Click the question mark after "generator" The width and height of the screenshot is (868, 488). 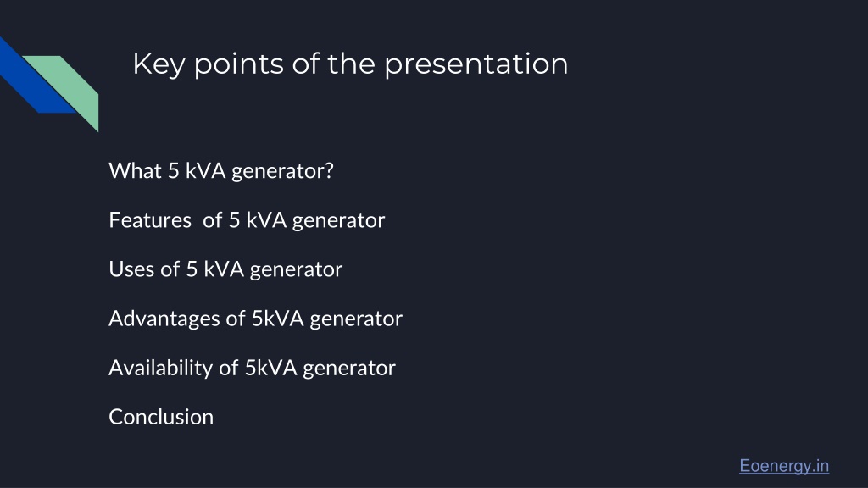[330, 171]
